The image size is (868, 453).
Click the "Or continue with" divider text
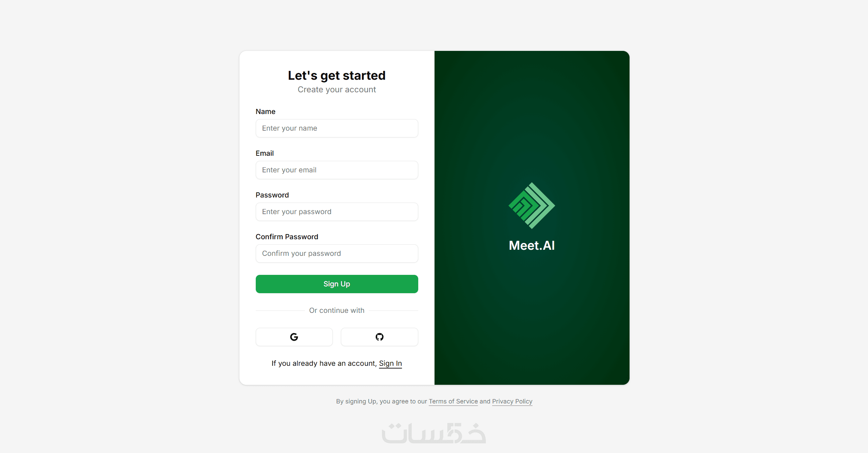coord(337,310)
